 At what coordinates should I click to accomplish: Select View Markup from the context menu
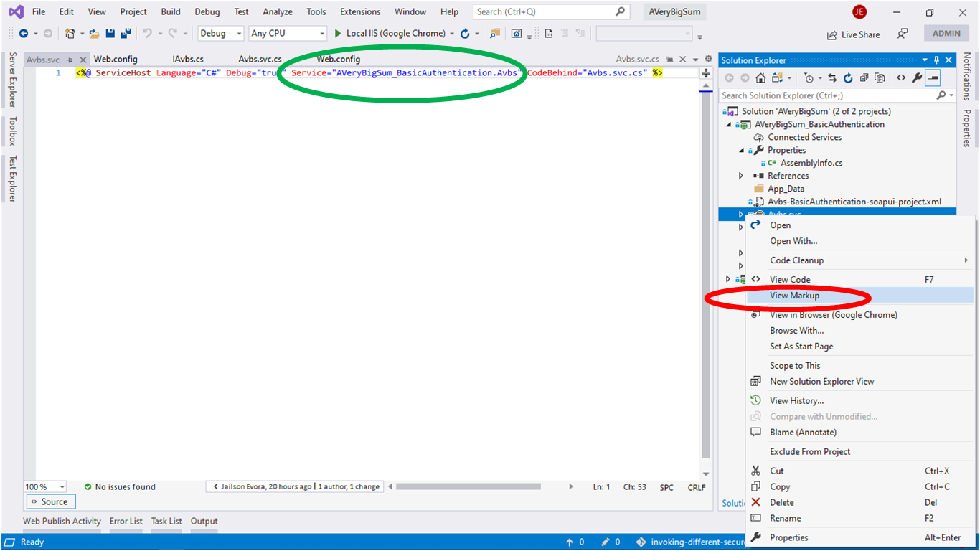click(793, 295)
